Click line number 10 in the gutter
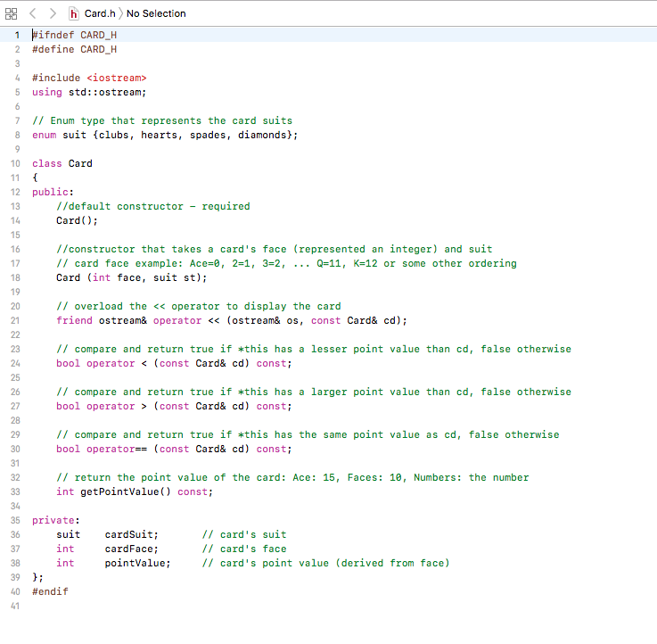The image size is (657, 644). (15, 163)
